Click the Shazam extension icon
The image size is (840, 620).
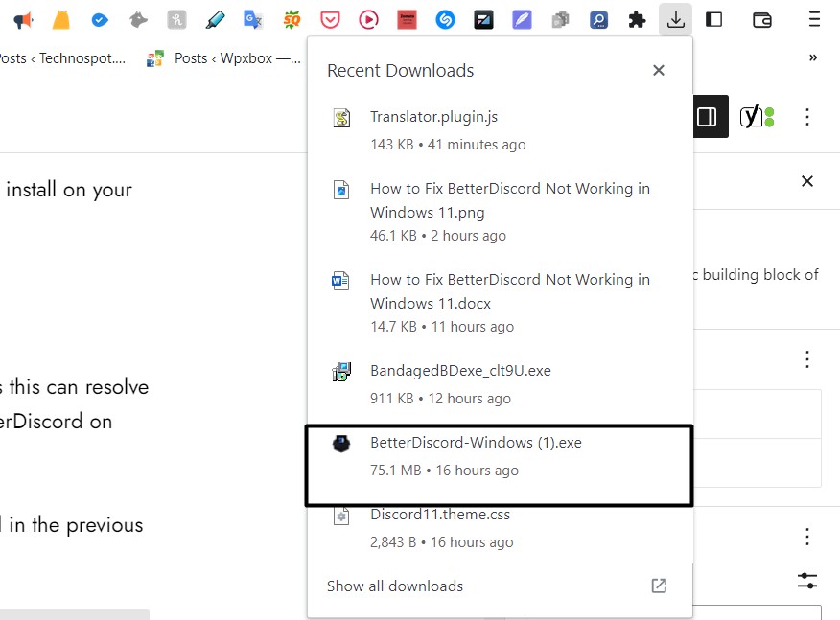445,19
